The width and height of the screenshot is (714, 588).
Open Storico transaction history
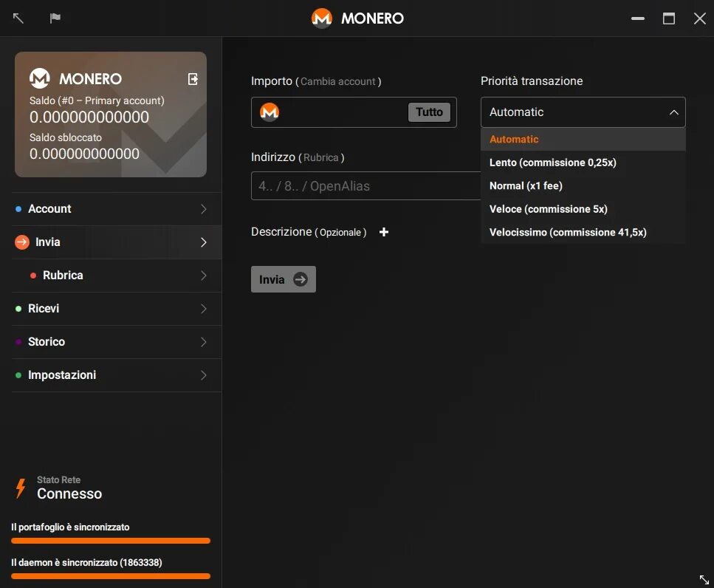point(117,341)
